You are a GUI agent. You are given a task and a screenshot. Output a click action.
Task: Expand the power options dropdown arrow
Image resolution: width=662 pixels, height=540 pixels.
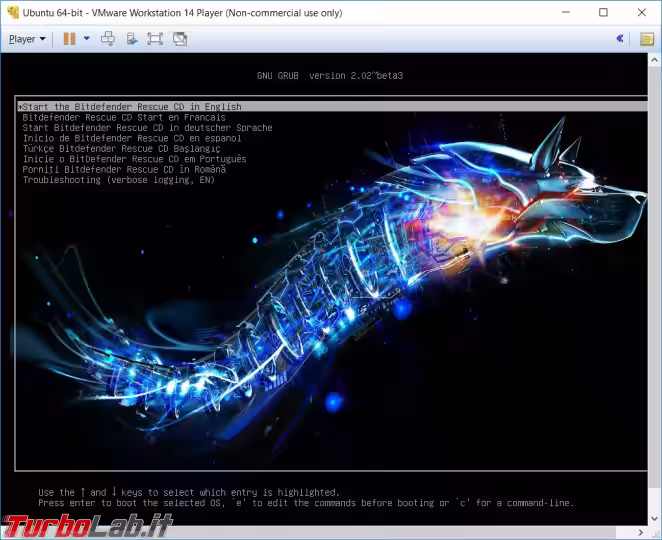click(x=87, y=39)
